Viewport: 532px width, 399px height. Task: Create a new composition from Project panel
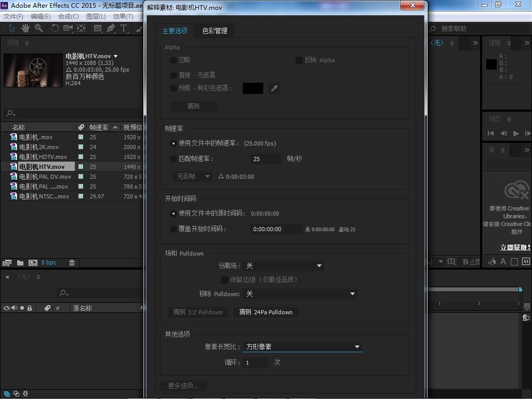coord(33,262)
